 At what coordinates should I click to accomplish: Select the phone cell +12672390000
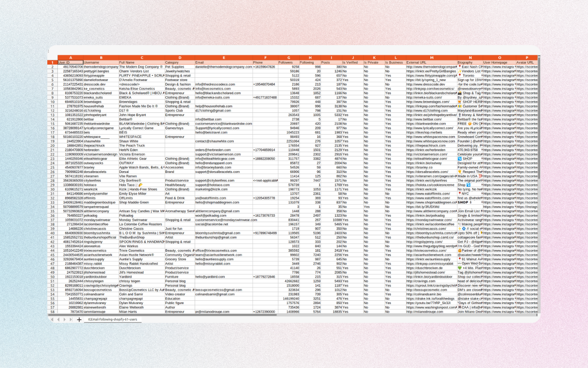click(265, 312)
